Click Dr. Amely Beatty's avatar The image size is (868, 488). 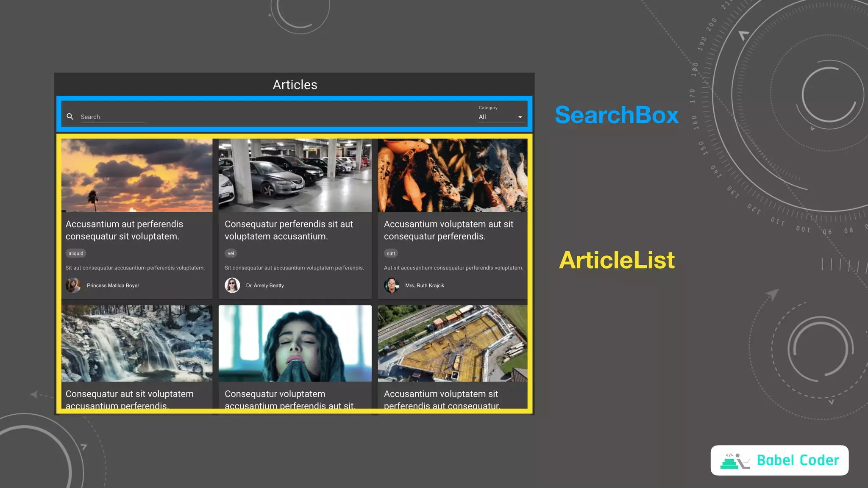coord(232,286)
